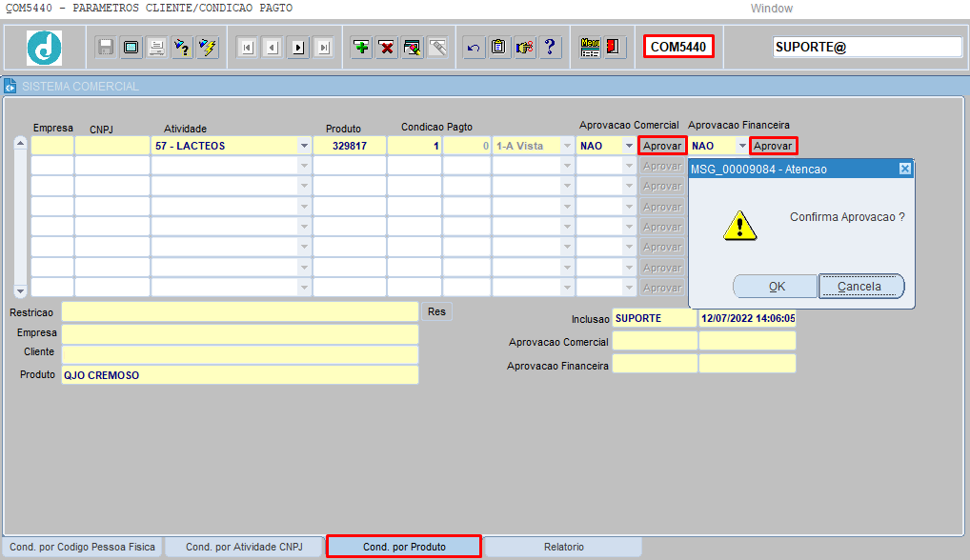Click the Cliente text field
Viewport: 970px width, 560px height.
click(240, 354)
